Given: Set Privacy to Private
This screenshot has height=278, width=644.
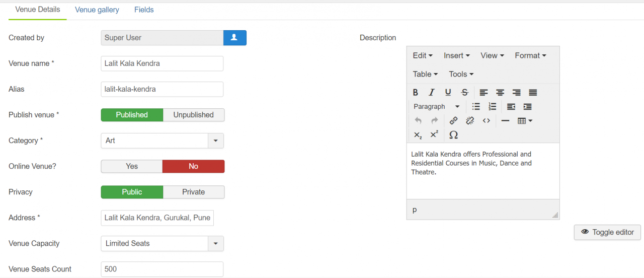Looking at the screenshot, I should tap(194, 192).
